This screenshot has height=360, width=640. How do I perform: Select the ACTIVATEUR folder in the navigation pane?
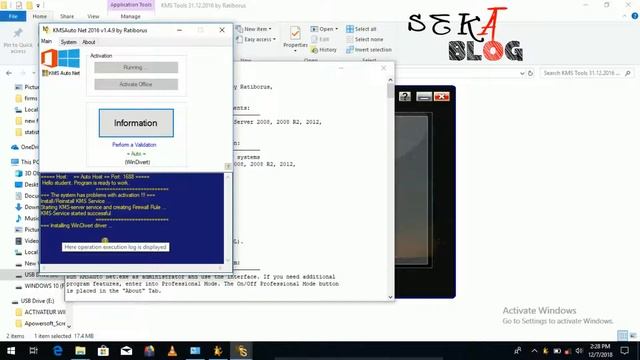click(40, 312)
